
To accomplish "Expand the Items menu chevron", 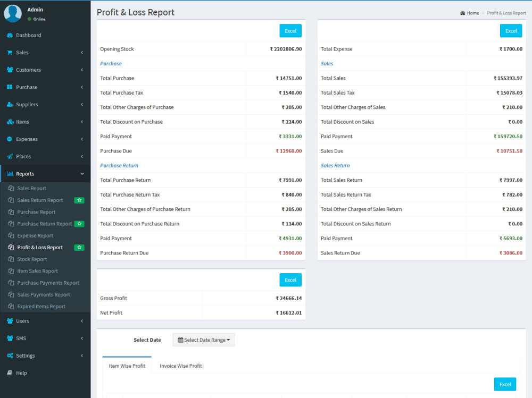I will [82, 122].
